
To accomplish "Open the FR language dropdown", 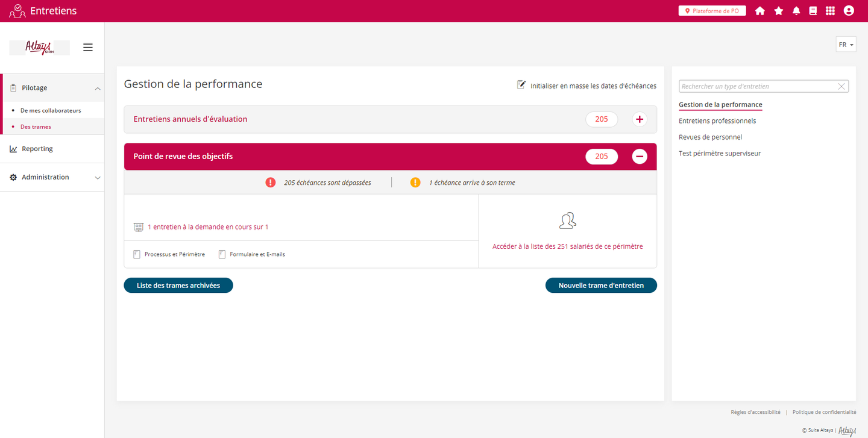I will pos(846,45).
